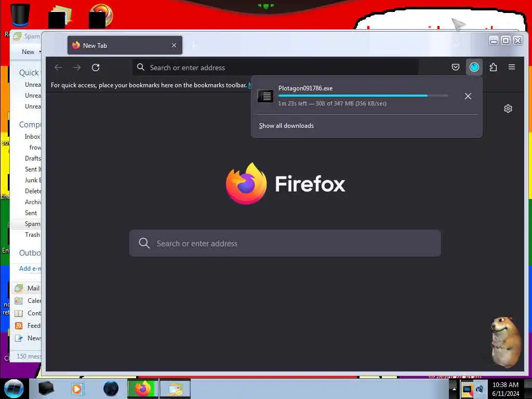Switch to Contacts view in mail window
The width and height of the screenshot is (532, 399).
[x=27, y=313]
